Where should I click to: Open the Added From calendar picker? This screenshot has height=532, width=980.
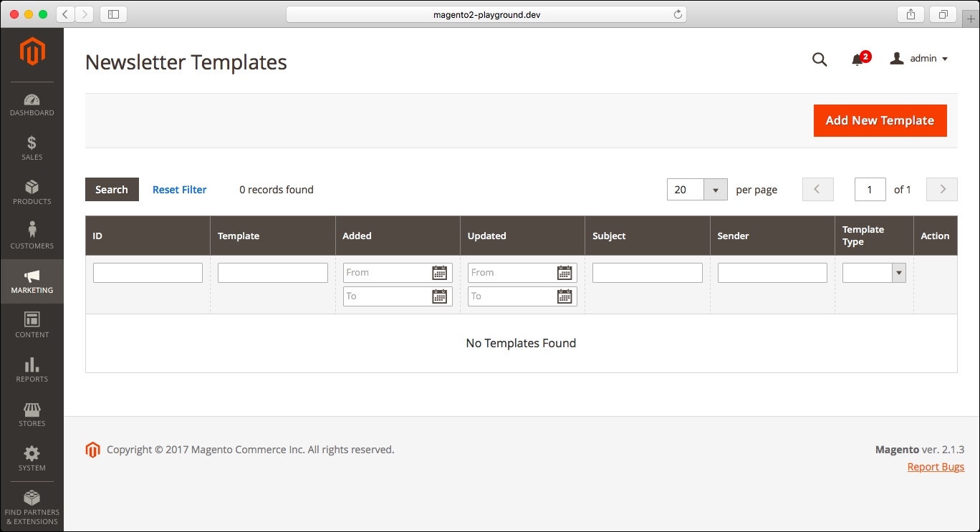point(440,273)
